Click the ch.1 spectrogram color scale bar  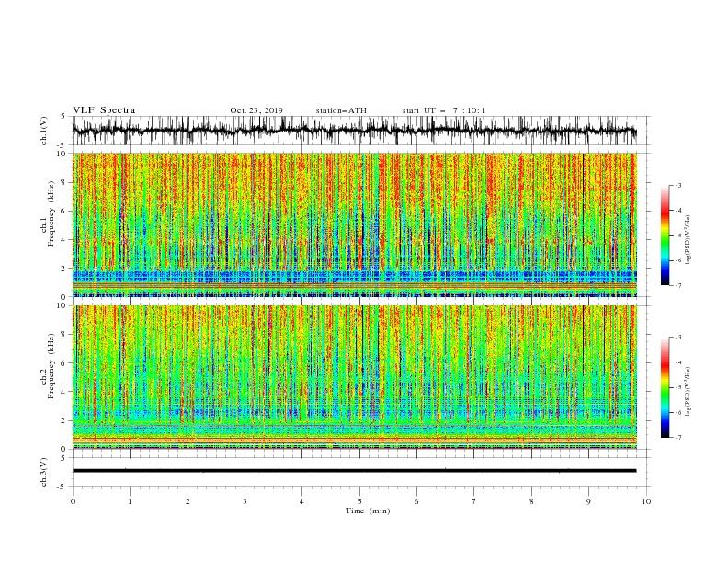[x=665, y=236]
